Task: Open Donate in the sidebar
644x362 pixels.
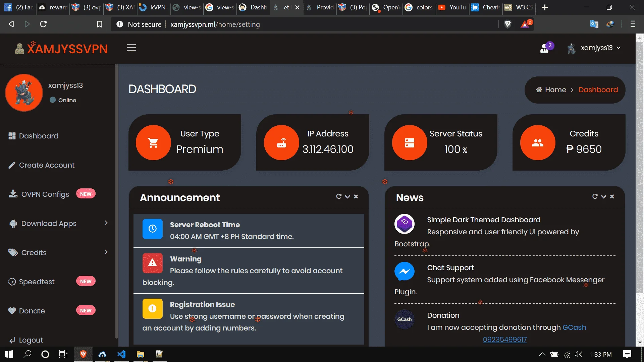Action: [x=26, y=311]
